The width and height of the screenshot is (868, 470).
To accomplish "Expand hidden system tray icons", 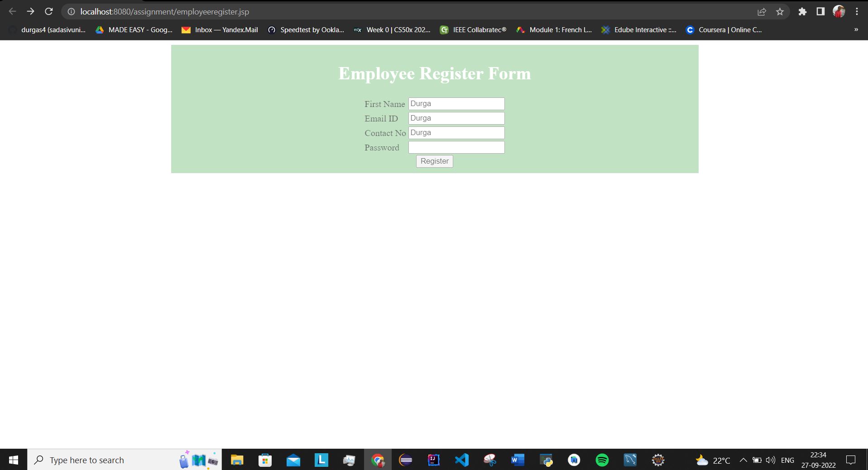I will tap(743, 460).
